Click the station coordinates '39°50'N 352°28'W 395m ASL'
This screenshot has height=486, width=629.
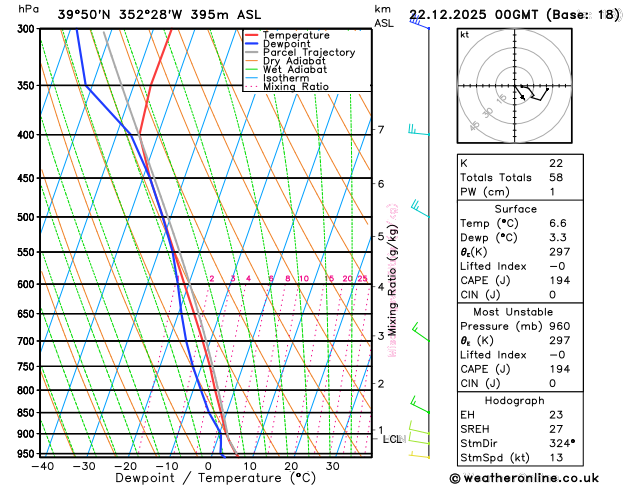(x=159, y=15)
